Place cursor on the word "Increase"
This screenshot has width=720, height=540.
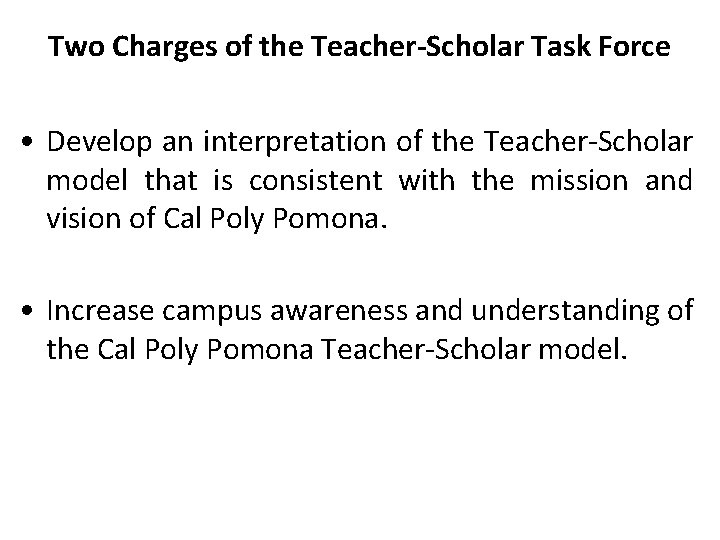100,310
